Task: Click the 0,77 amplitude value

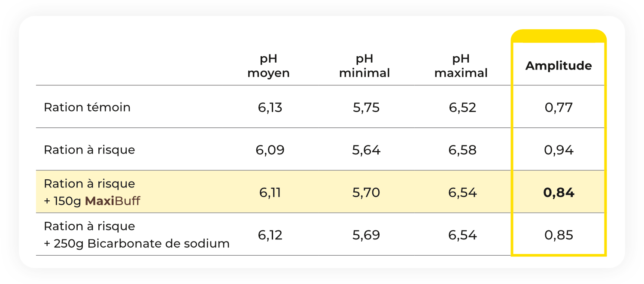Action: click(x=559, y=107)
